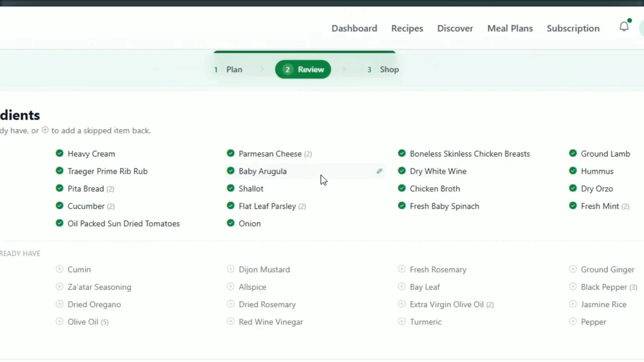Toggle the Onion check mark

tap(230, 223)
